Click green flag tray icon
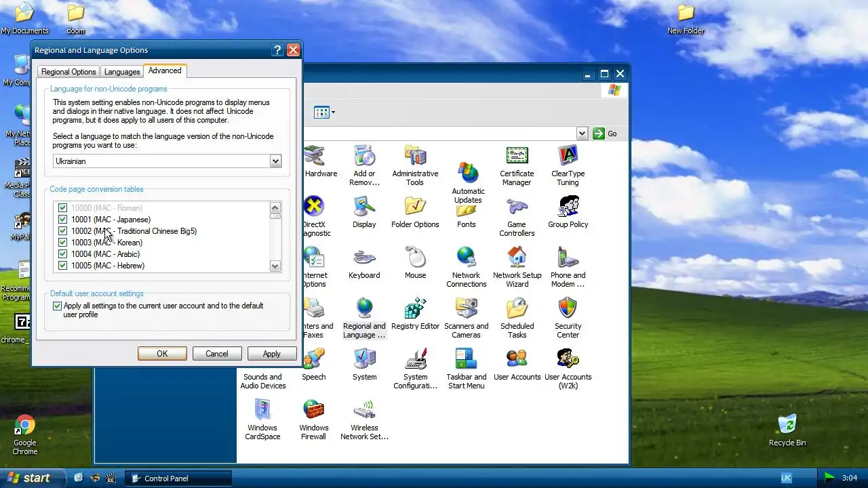This screenshot has width=868, height=488. [829, 478]
